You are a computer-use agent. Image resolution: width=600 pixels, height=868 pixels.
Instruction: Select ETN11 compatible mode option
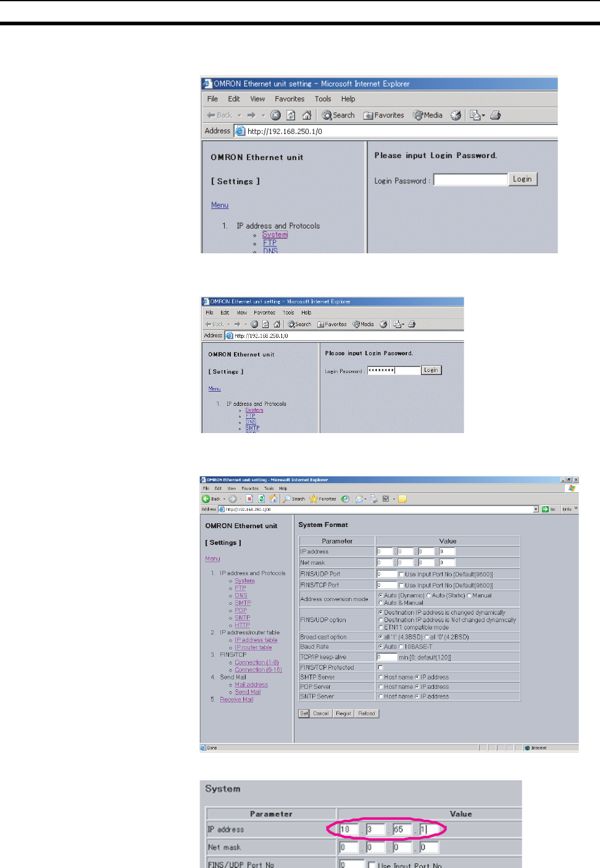pos(381,627)
